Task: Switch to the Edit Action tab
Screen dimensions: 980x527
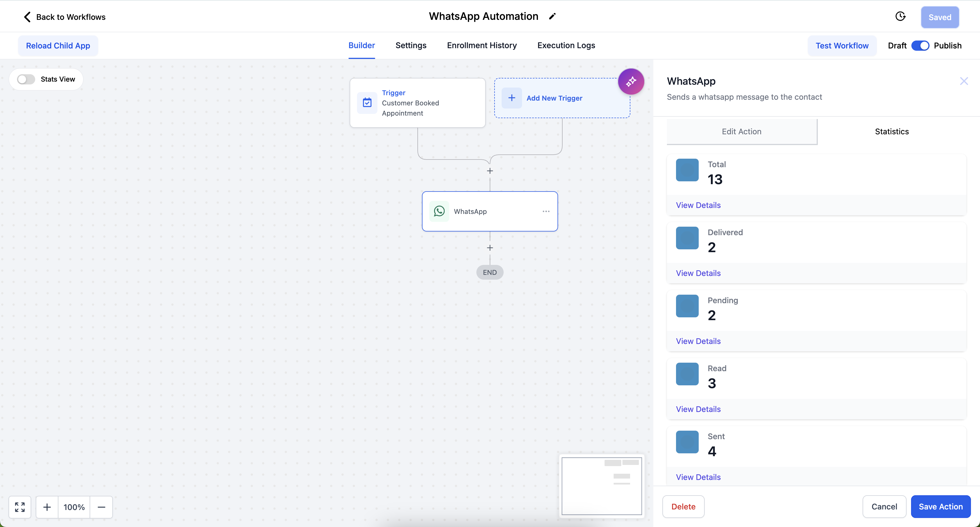Action: point(742,131)
